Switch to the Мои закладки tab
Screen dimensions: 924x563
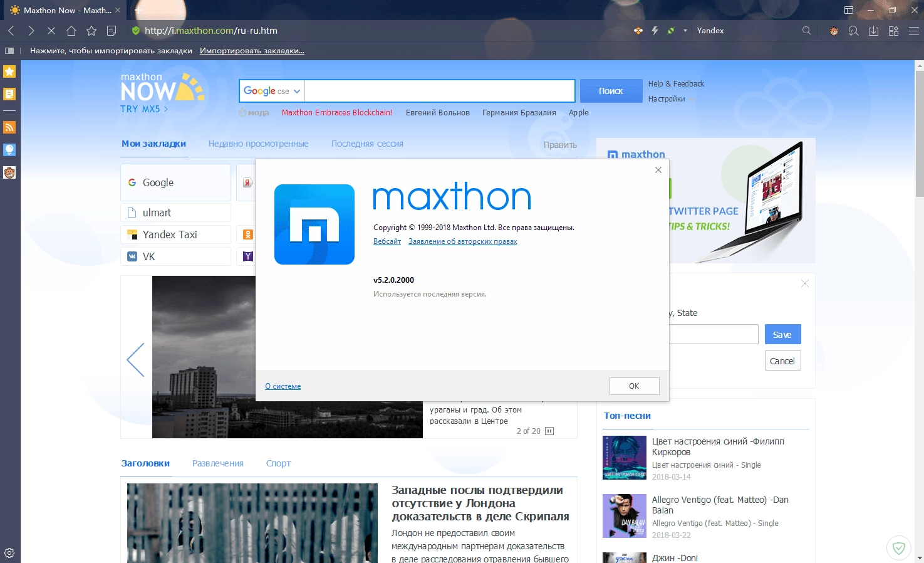click(x=153, y=144)
